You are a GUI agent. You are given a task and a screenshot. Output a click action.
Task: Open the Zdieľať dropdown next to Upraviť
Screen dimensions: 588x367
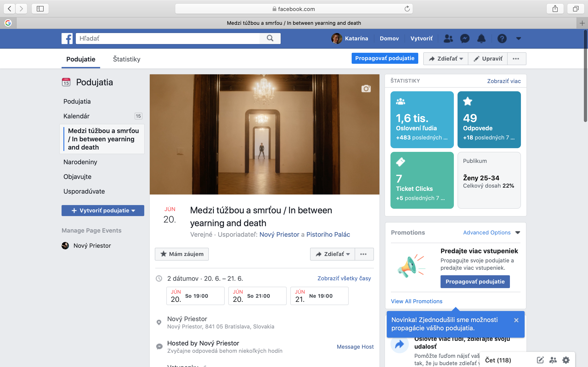coord(446,59)
